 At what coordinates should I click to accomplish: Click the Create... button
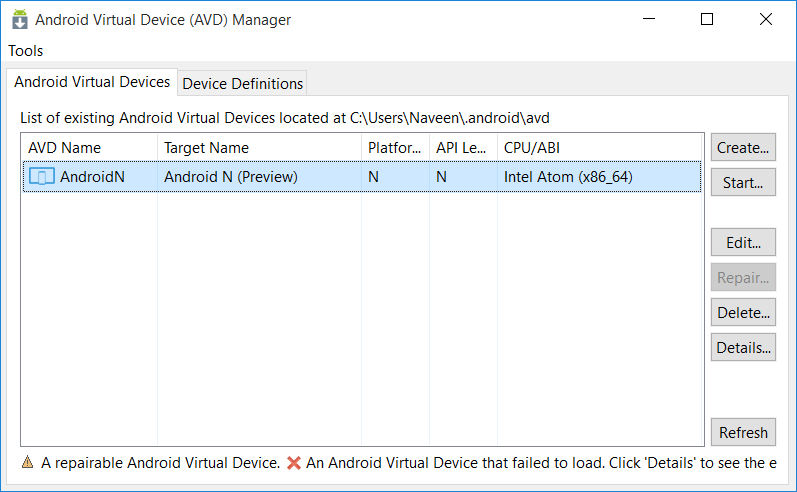(x=743, y=147)
